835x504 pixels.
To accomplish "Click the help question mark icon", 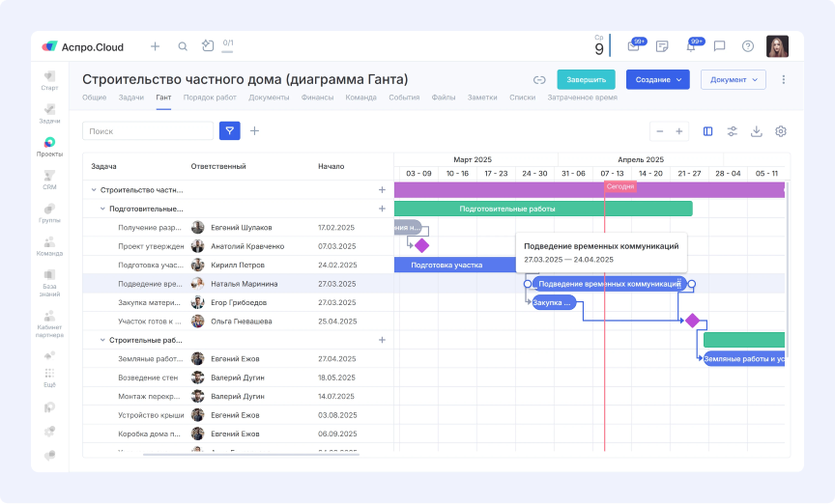I will point(747,46).
